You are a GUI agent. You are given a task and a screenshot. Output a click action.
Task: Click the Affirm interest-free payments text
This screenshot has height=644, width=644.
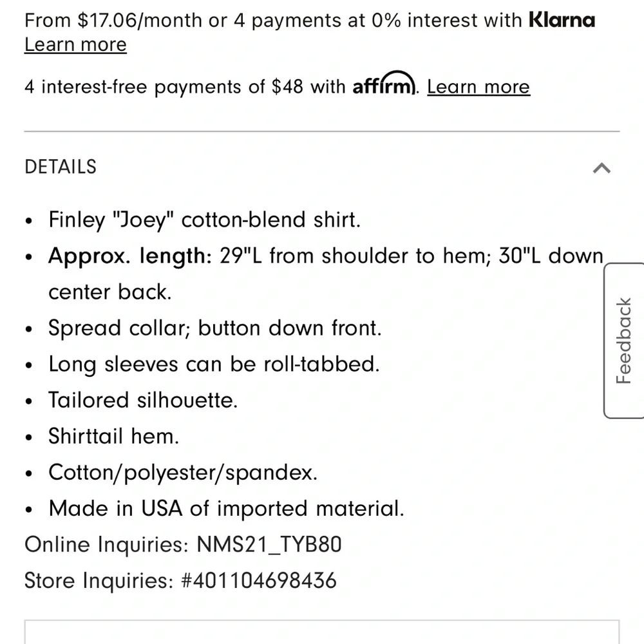(187, 87)
